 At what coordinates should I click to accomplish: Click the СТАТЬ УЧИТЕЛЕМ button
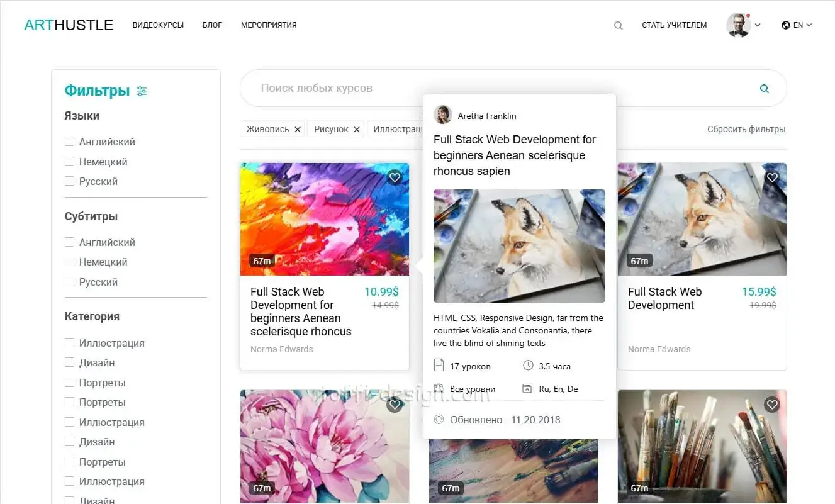click(x=674, y=25)
